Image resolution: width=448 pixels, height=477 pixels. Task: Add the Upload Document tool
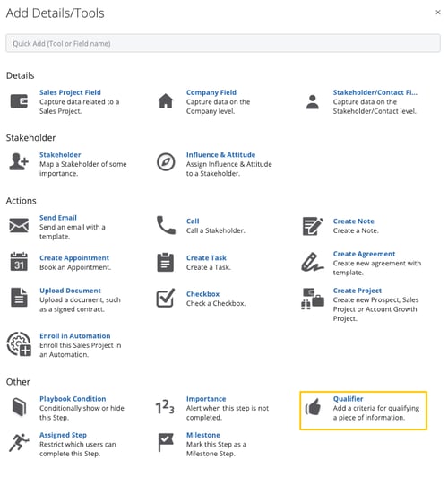tap(70, 291)
